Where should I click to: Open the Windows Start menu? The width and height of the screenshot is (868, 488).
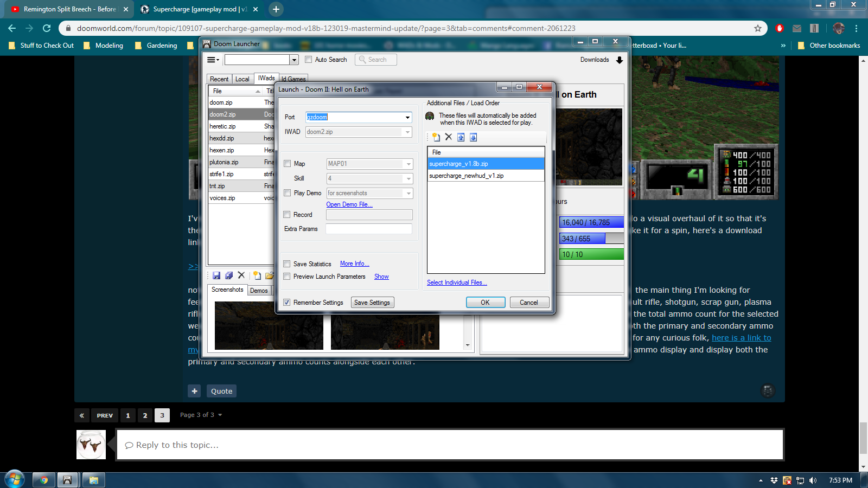pos(14,479)
